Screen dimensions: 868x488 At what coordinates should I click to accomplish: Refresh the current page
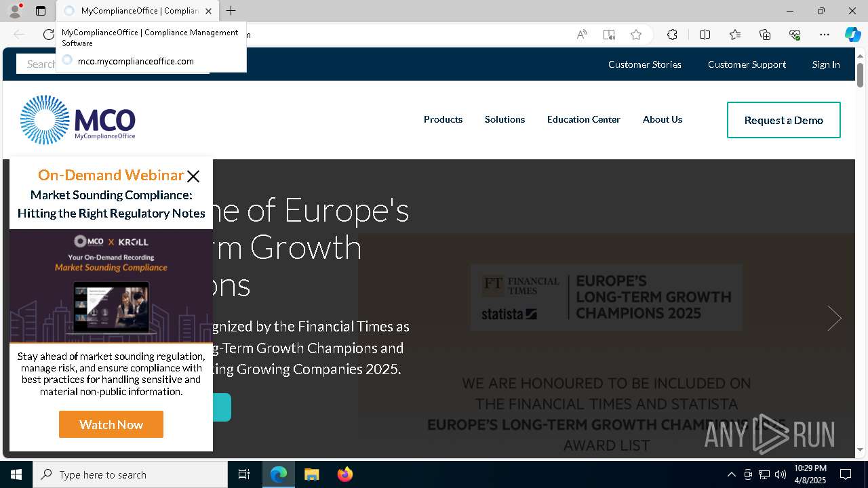48,35
